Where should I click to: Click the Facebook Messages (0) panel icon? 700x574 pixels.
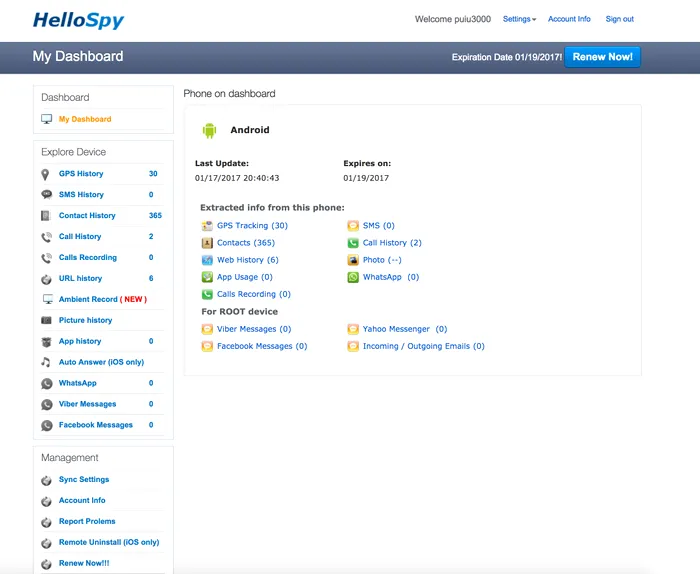tap(207, 346)
